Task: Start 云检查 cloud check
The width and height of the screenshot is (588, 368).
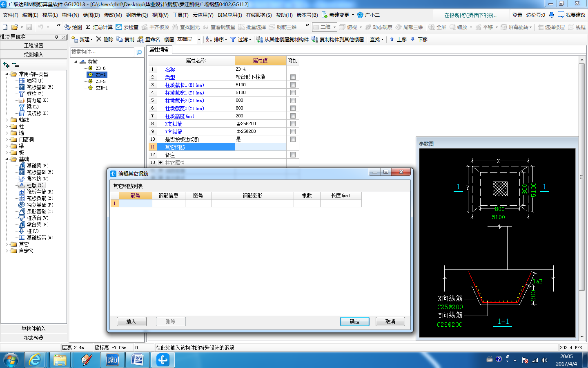Action: pos(127,27)
